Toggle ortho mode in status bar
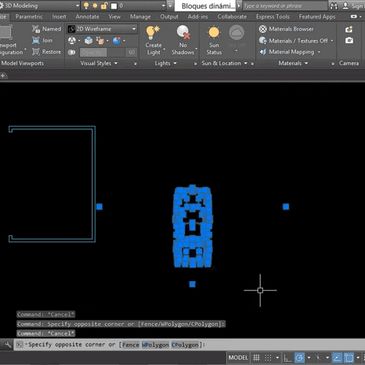This screenshot has height=365, width=365. click(288, 358)
